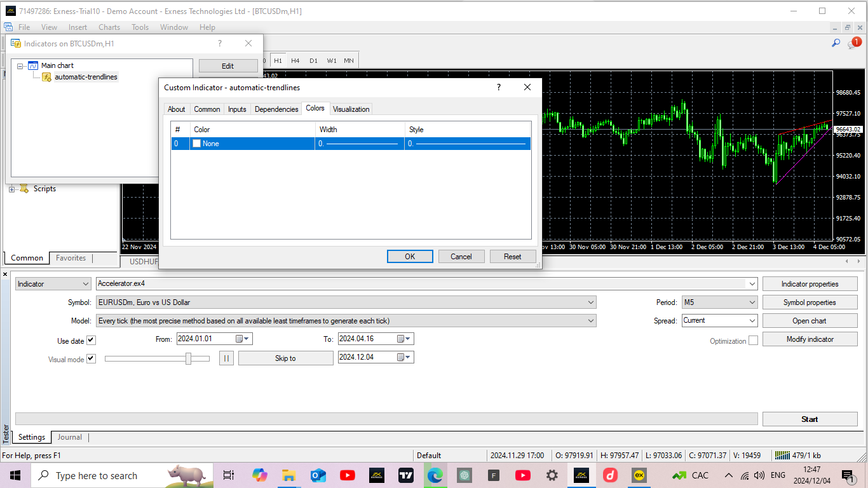This screenshot has height=488, width=868.
Task: Click the connection status bars icon in status bar
Action: click(782, 455)
